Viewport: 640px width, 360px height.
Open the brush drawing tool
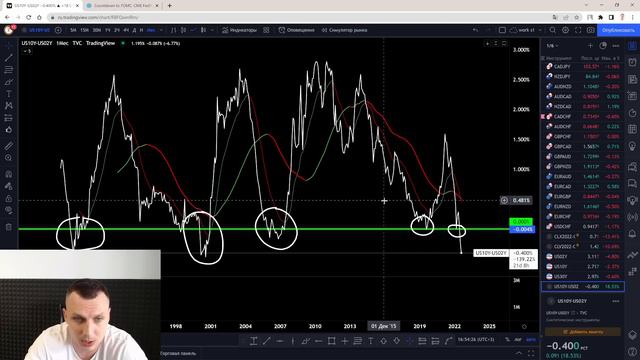pyautogui.click(x=9, y=82)
